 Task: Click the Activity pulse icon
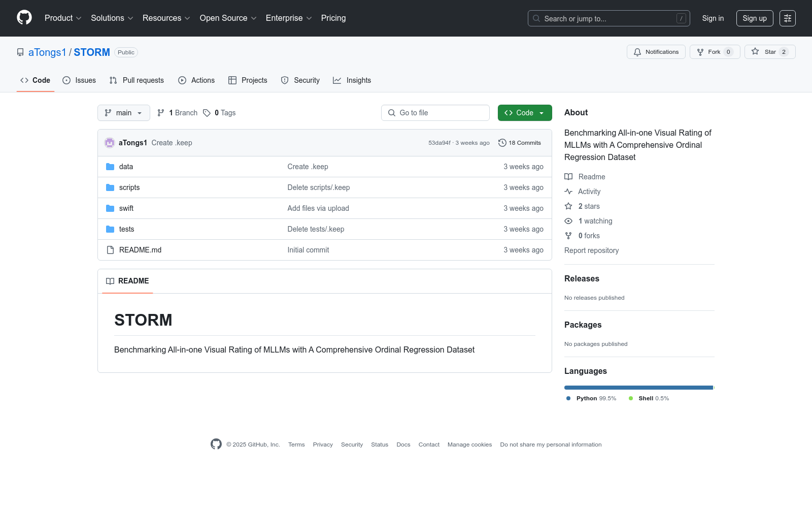point(568,192)
